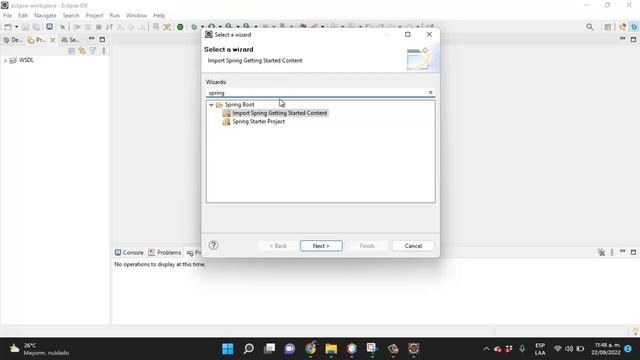Maximize the Select a wizard dialog
The image size is (640, 360).
pyautogui.click(x=407, y=35)
